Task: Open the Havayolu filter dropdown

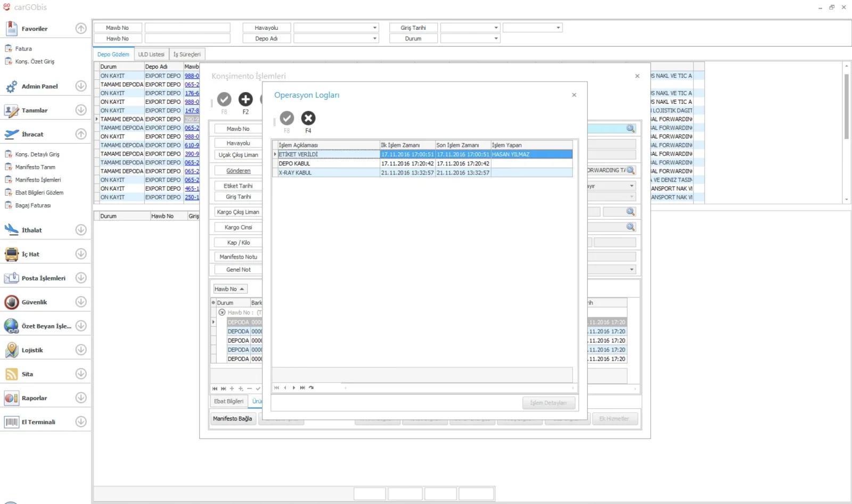Action: coord(375,28)
